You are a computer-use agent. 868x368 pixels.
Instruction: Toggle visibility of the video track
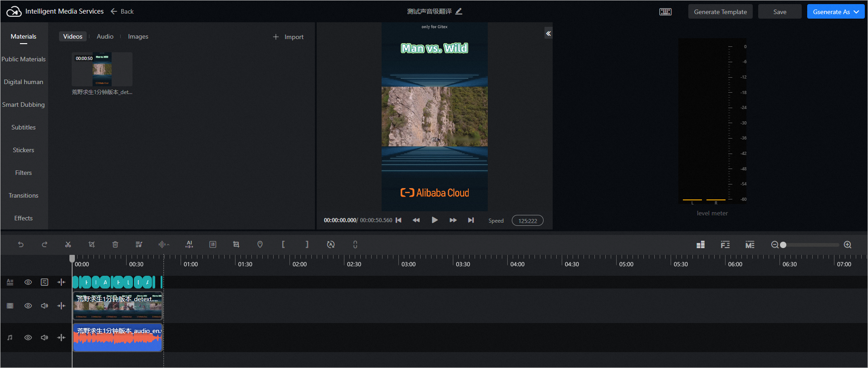(x=28, y=306)
